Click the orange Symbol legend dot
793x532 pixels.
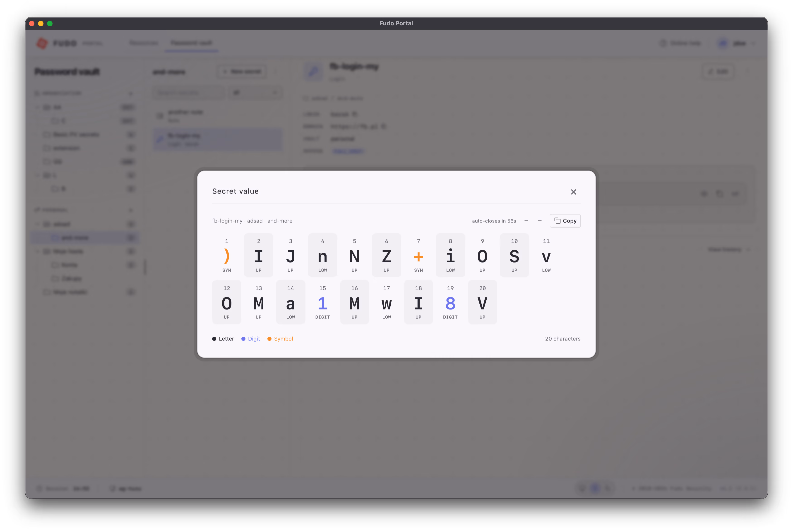tap(269, 339)
